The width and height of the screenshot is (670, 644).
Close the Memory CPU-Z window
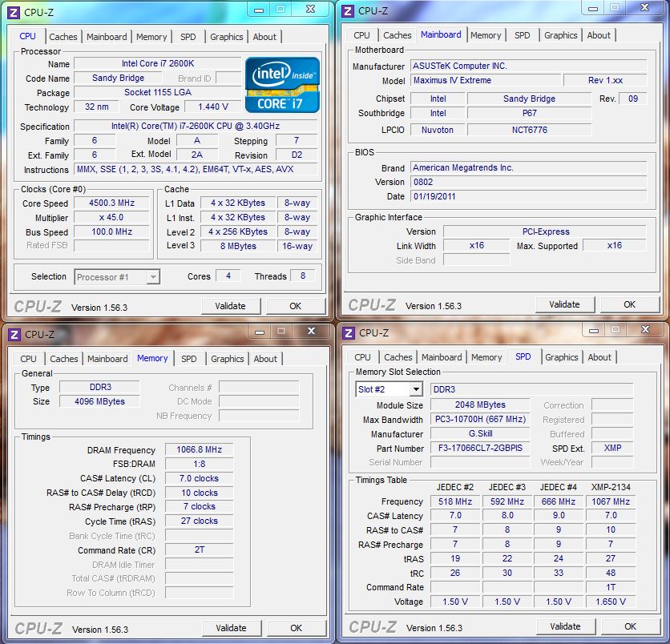312,331
